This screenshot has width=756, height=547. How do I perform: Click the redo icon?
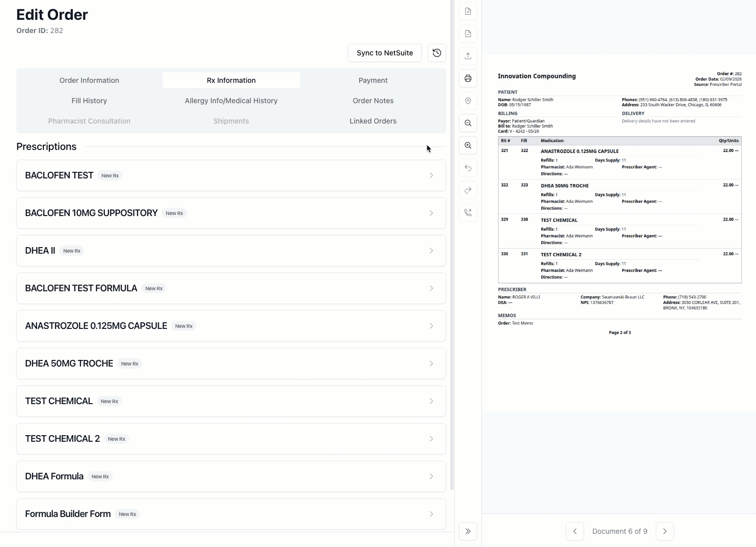pyautogui.click(x=468, y=190)
